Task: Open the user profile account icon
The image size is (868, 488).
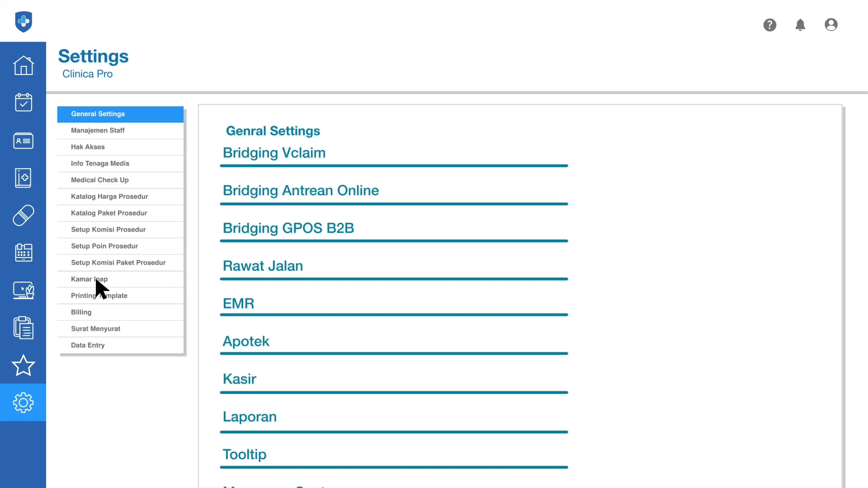Action: tap(831, 25)
